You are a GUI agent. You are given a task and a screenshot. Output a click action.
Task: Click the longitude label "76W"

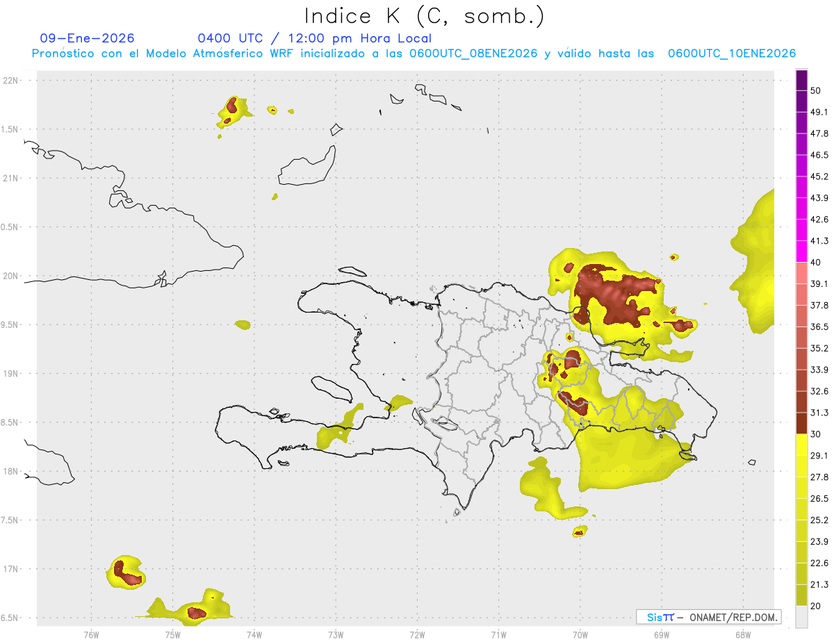91,635
